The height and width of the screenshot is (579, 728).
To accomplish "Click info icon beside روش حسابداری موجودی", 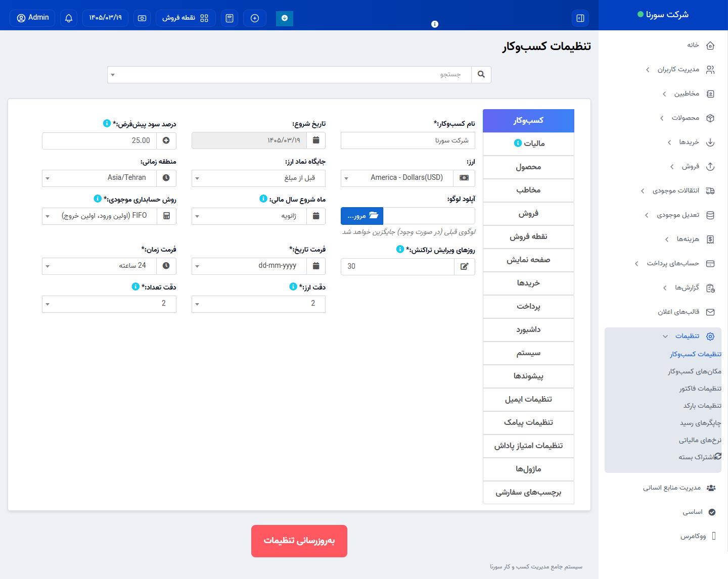I will point(98,199).
